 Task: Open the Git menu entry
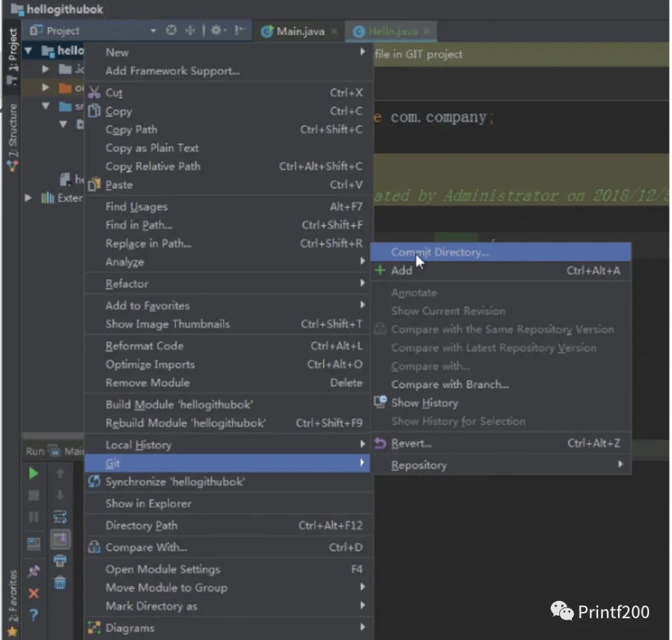(x=227, y=463)
